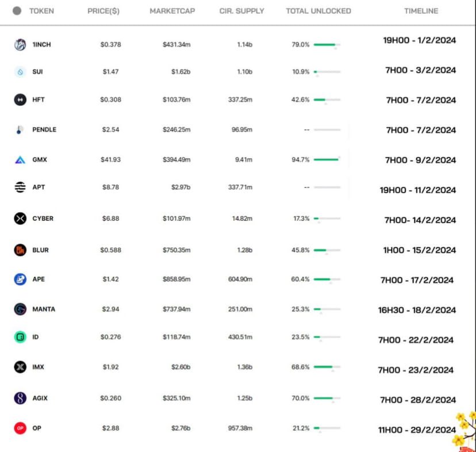Select the 1INCH marketcap $431.34m
Viewport: 476px width, 452px height.
pos(176,45)
